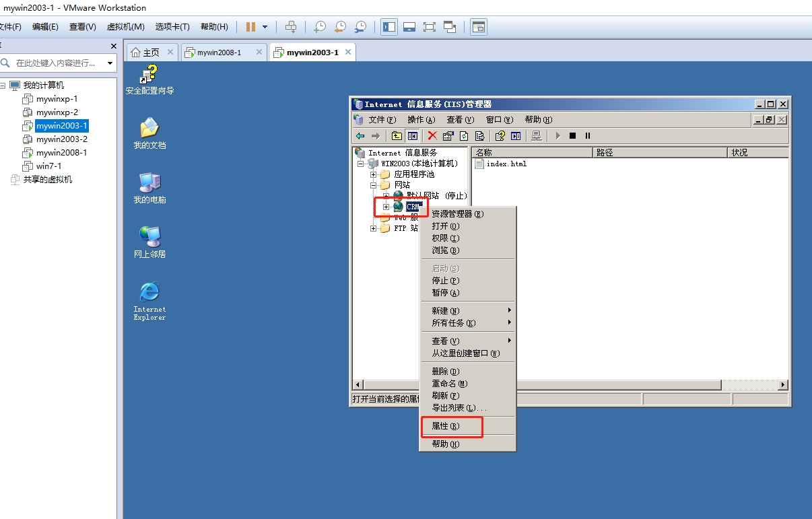
Task: Click the 我的电脑 desktop icon
Action: (149, 188)
